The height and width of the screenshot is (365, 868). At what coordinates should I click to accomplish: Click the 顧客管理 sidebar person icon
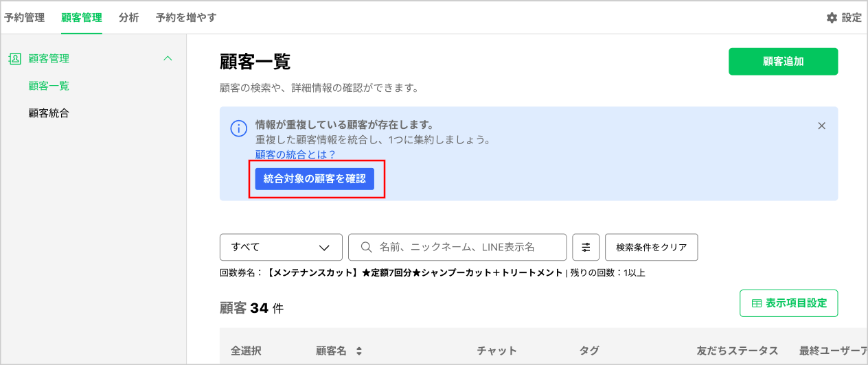coord(15,59)
